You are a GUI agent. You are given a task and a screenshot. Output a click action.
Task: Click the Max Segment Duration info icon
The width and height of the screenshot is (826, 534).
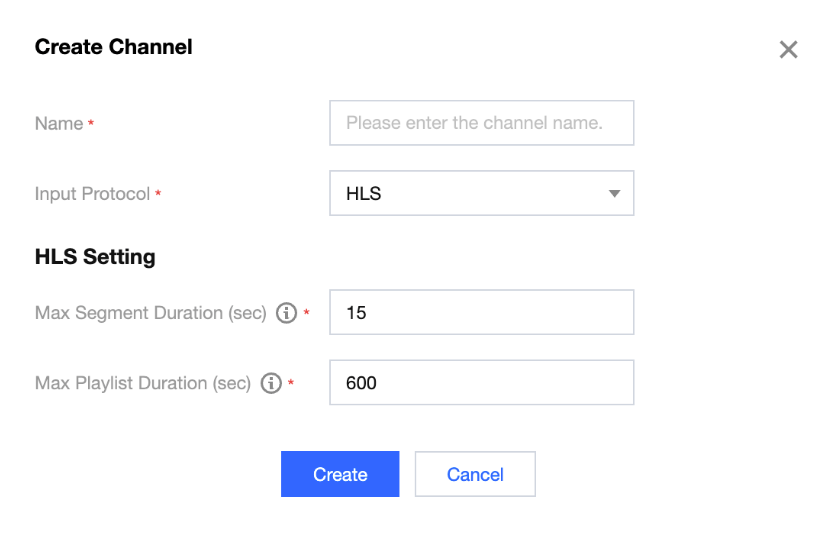(x=286, y=313)
